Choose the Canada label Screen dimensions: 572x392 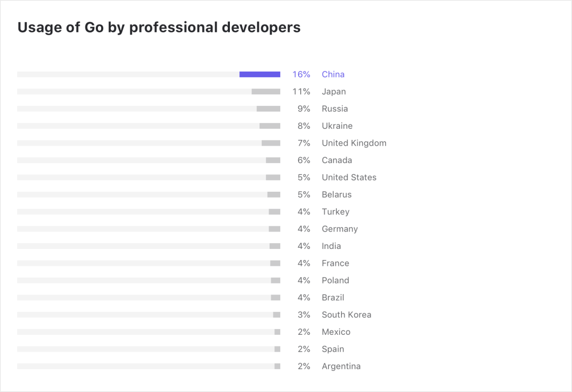[x=337, y=160]
